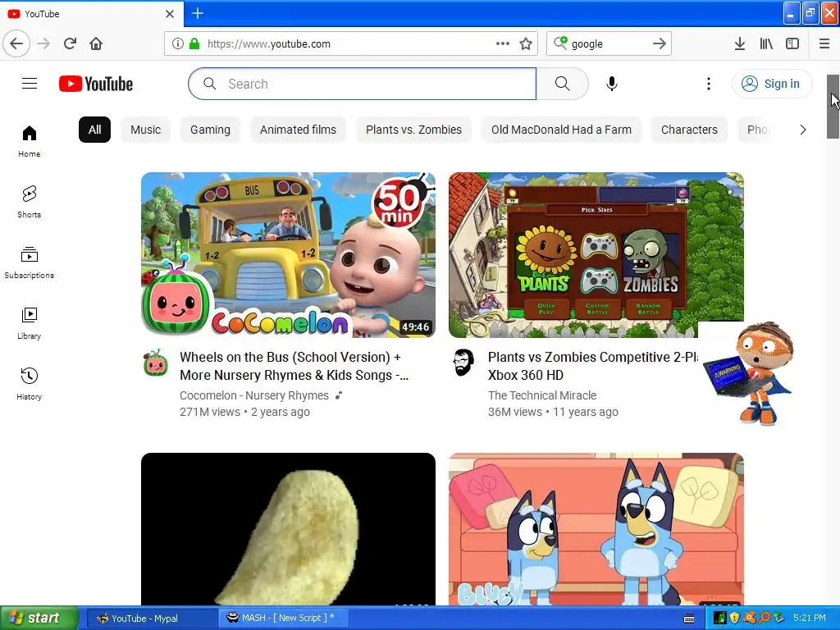
Task: Close the YouTube browser tab
Action: point(169,13)
